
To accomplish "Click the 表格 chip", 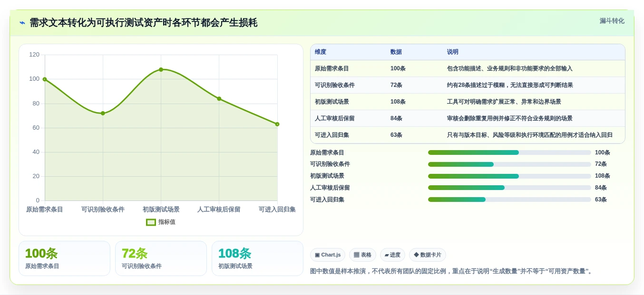I will (x=362, y=255).
